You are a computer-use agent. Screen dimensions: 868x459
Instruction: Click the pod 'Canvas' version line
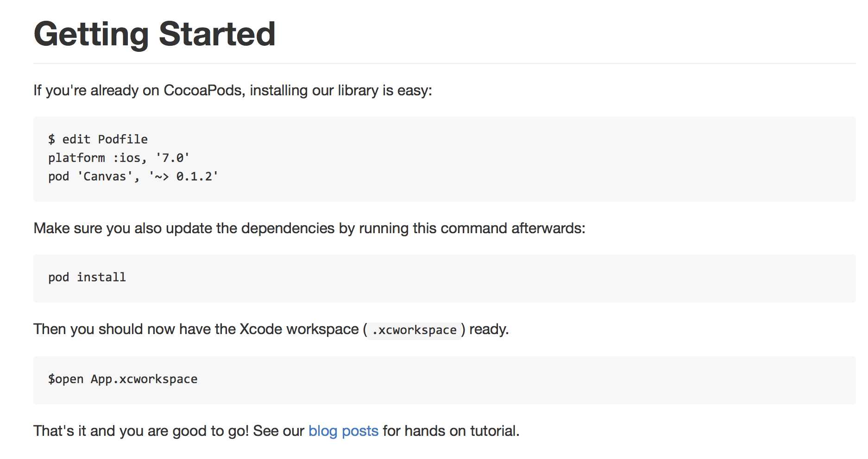pos(133,176)
